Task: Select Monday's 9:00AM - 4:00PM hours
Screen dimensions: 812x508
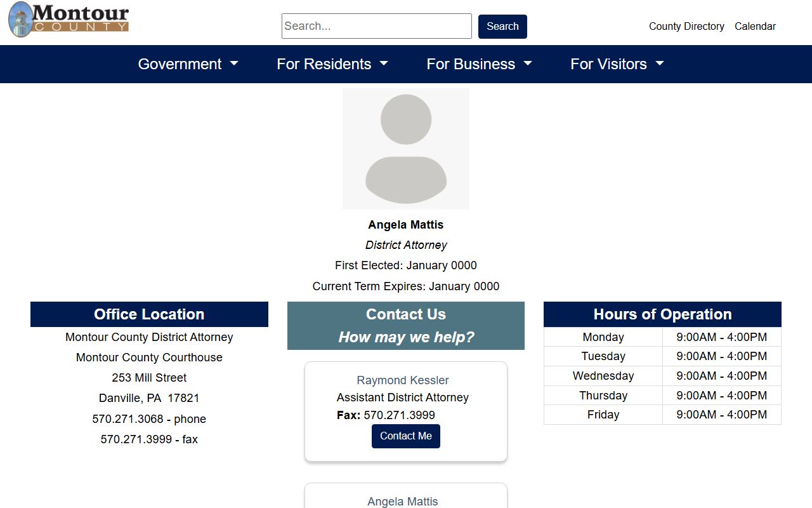Action: [x=722, y=337]
